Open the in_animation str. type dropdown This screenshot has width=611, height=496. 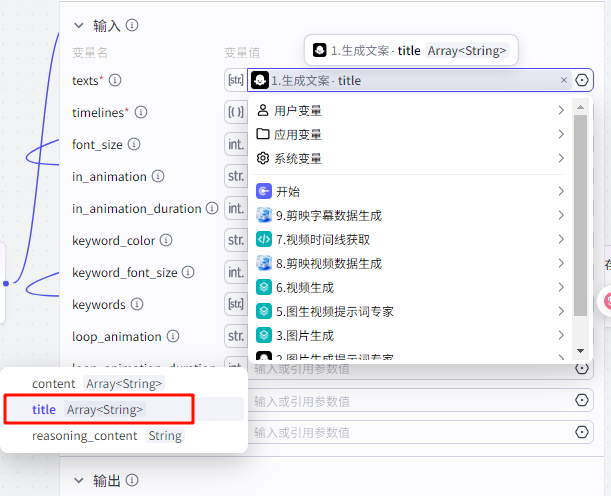(x=235, y=176)
